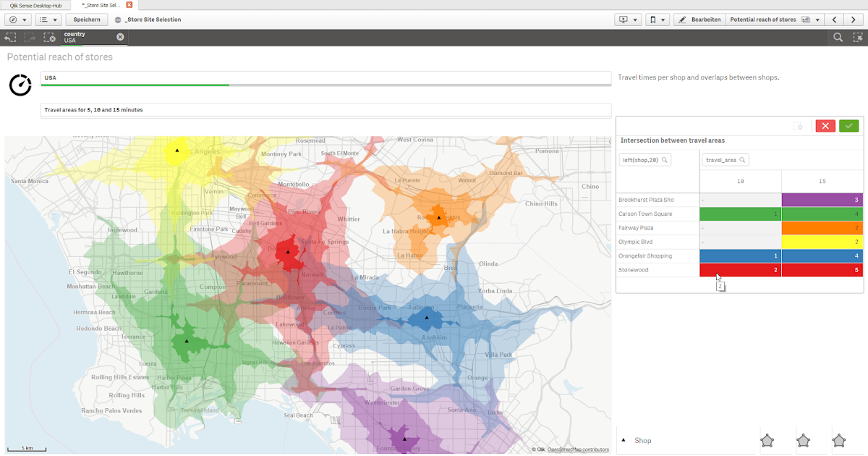Go to the previous sheet
Screen dimensions: 868x456
pyautogui.click(x=835, y=20)
